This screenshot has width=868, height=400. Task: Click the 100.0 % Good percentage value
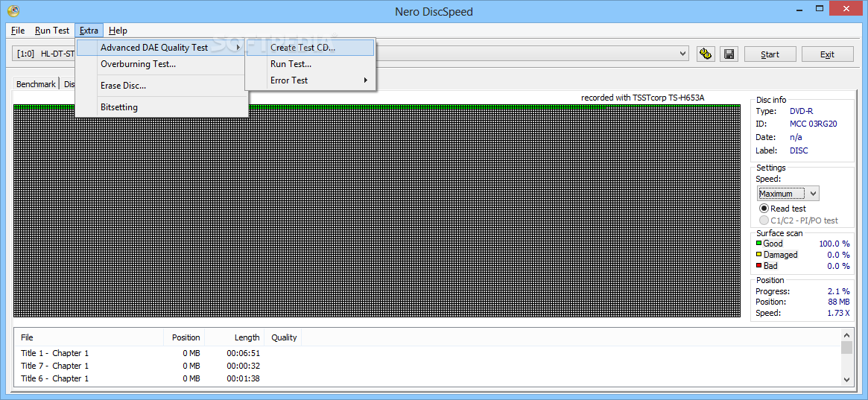[x=834, y=244]
